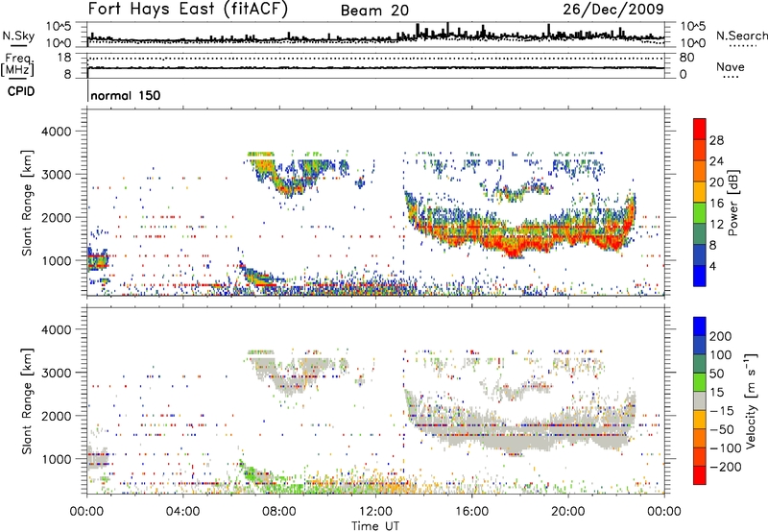Click the "18" frequency axis tick
Screen dimensions: 768x532
tap(64, 58)
